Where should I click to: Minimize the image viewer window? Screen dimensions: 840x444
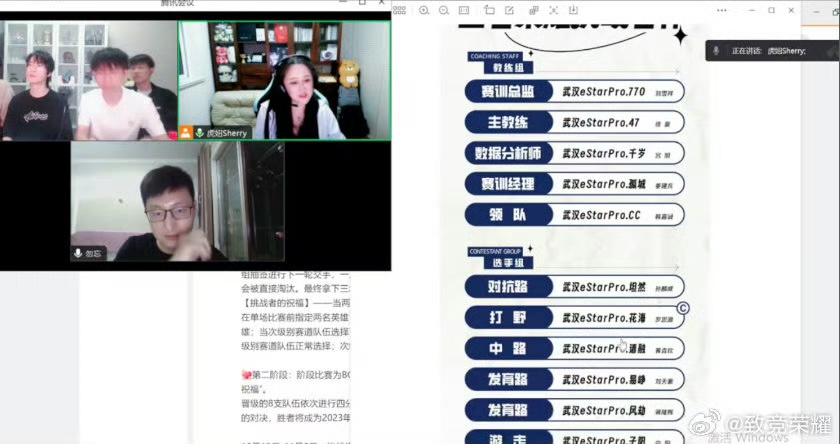point(752,10)
